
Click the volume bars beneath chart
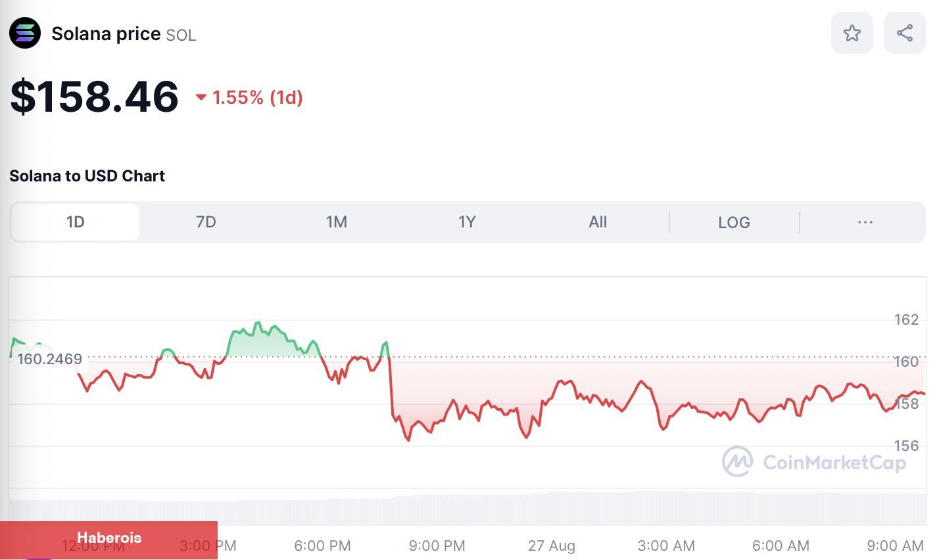tap(467, 509)
